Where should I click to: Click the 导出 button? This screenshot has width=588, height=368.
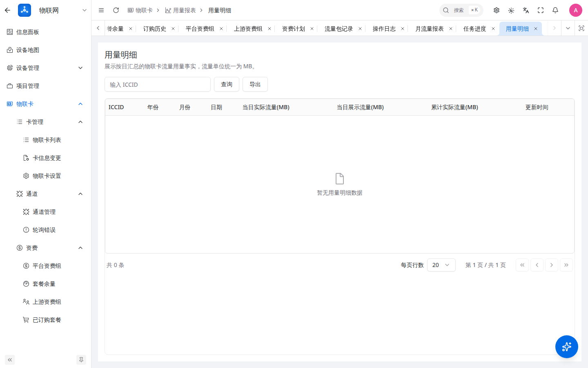tap(255, 84)
